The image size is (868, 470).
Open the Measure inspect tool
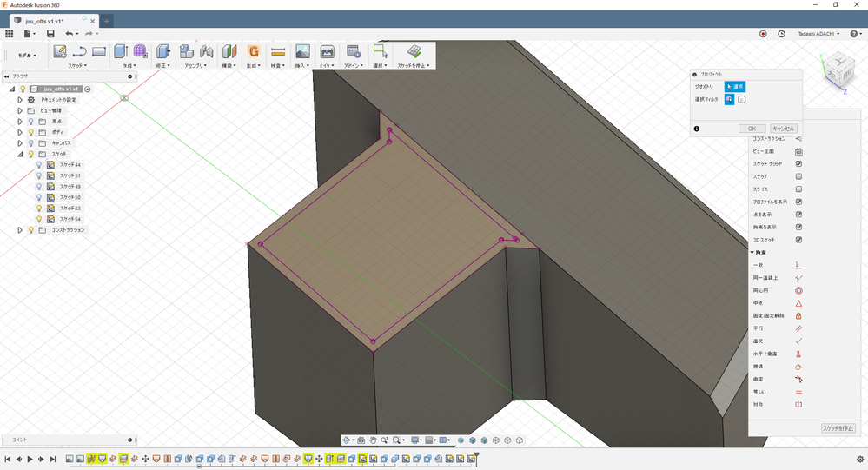coord(278,52)
